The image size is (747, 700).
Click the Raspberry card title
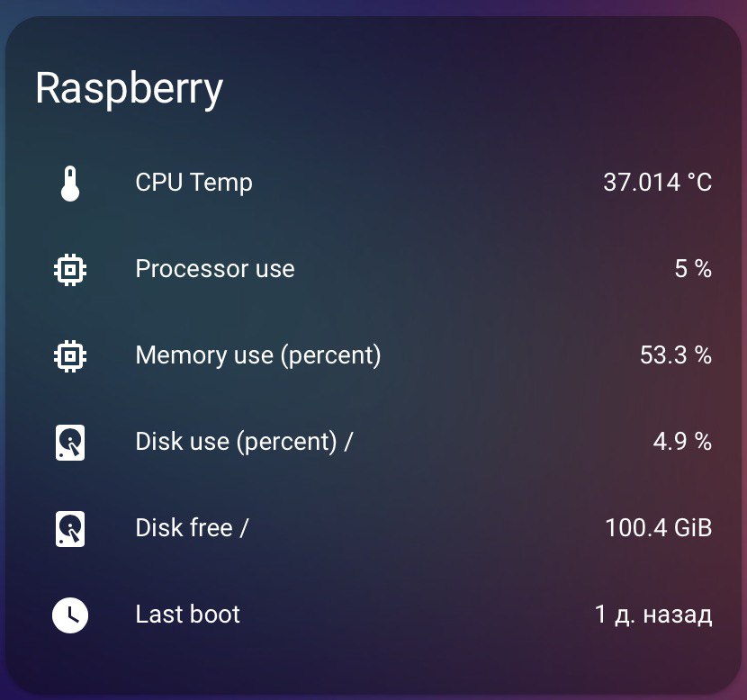tap(129, 88)
